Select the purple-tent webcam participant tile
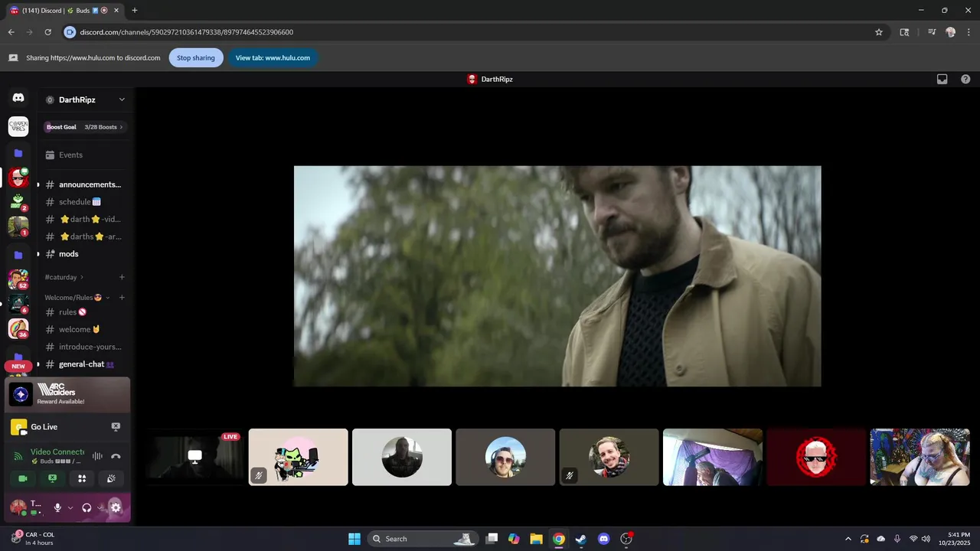980x551 pixels. point(712,457)
